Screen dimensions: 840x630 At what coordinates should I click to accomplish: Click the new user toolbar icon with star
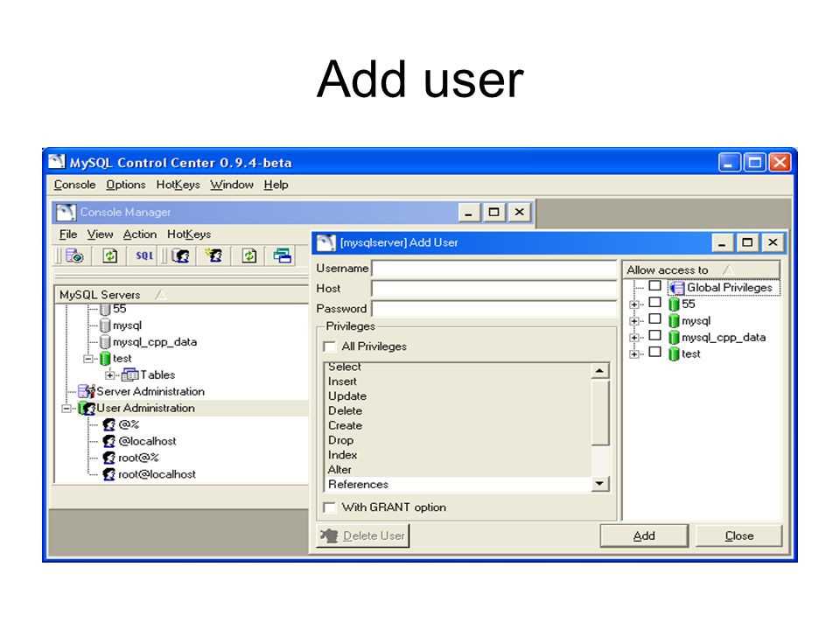(x=214, y=256)
